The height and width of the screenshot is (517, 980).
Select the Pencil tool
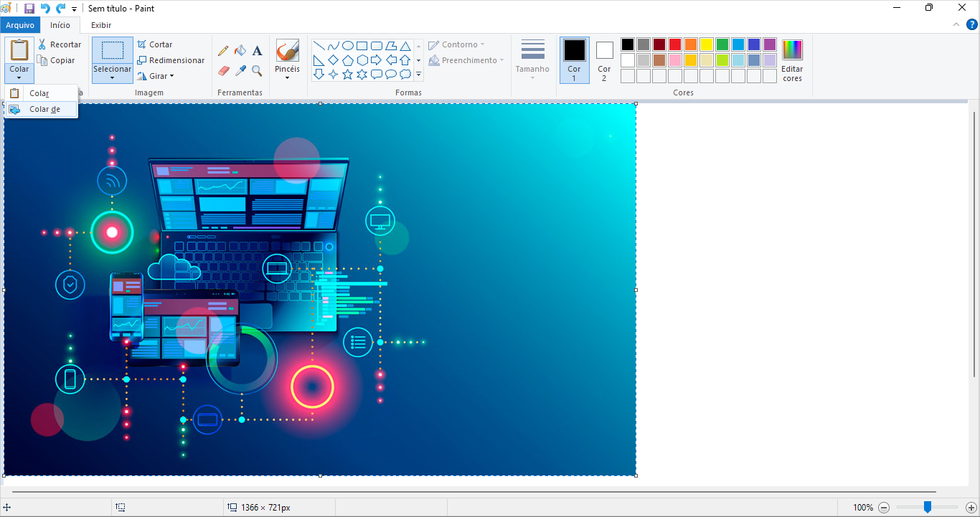[223, 51]
